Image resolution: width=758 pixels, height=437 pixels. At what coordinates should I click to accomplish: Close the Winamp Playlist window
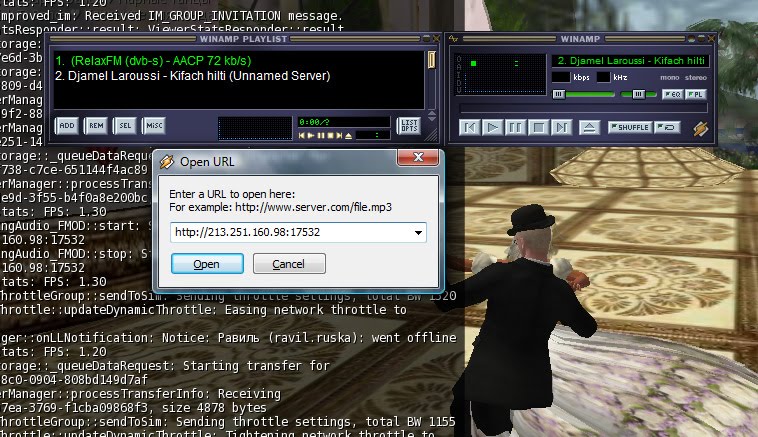pos(436,39)
